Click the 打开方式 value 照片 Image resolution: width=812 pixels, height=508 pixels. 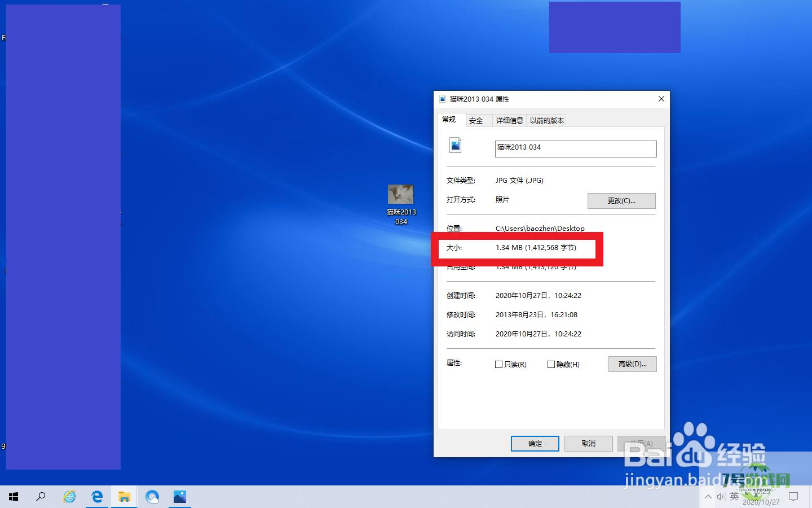(502, 200)
